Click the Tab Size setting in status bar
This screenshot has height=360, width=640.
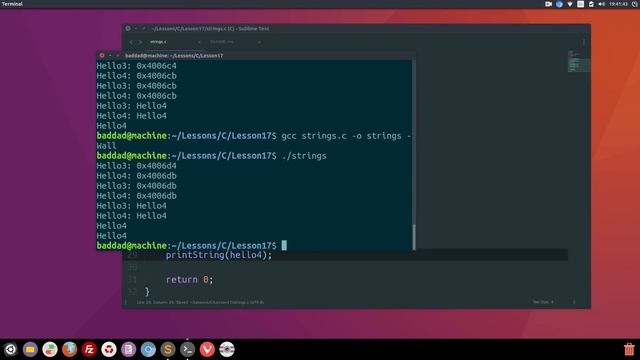click(x=543, y=302)
